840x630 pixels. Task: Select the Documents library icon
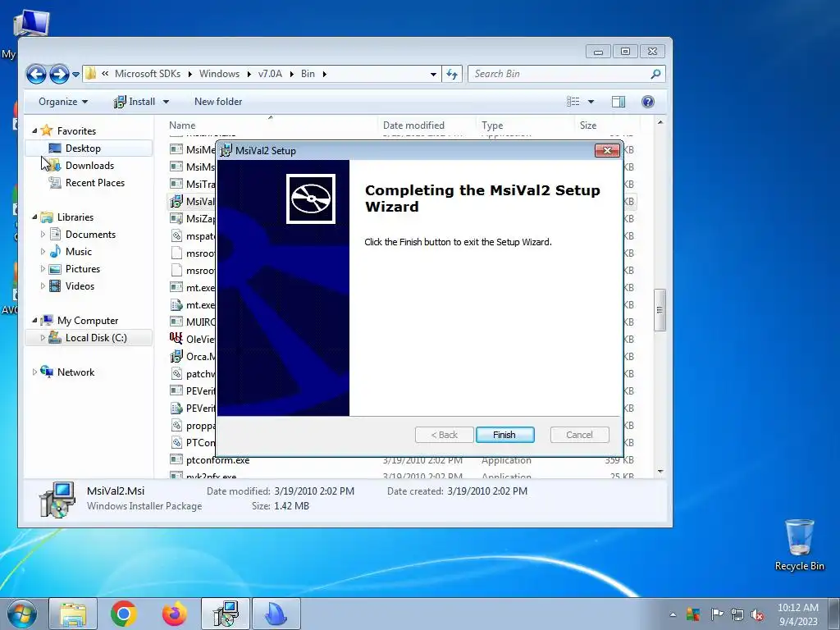point(55,234)
